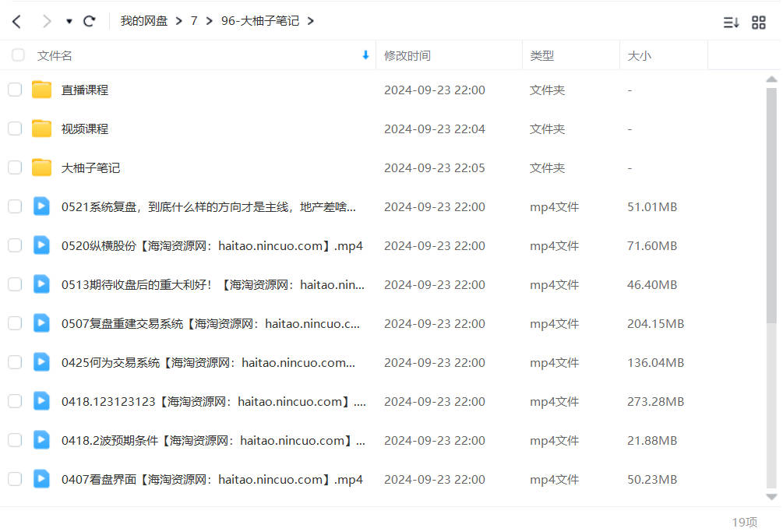Screen dimensions: 783x532
Task: Expand chevron after 我的网盘 breadcrumb
Action: click(x=178, y=21)
